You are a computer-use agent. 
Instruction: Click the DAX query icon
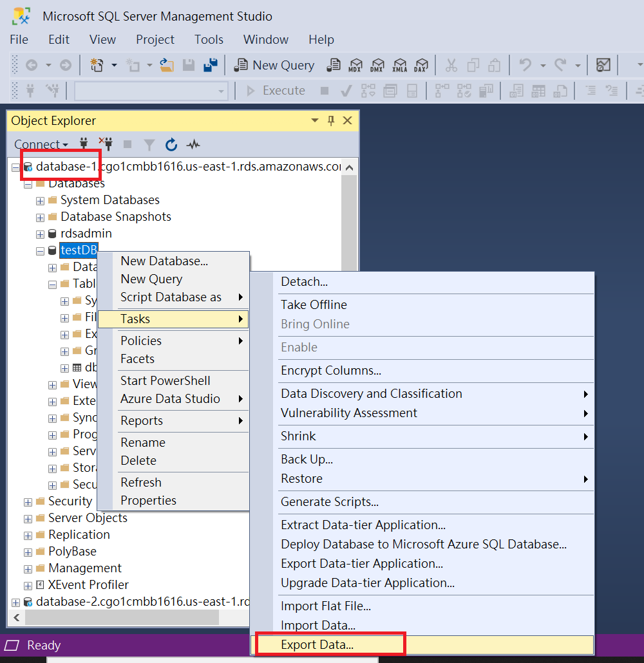[x=421, y=65]
